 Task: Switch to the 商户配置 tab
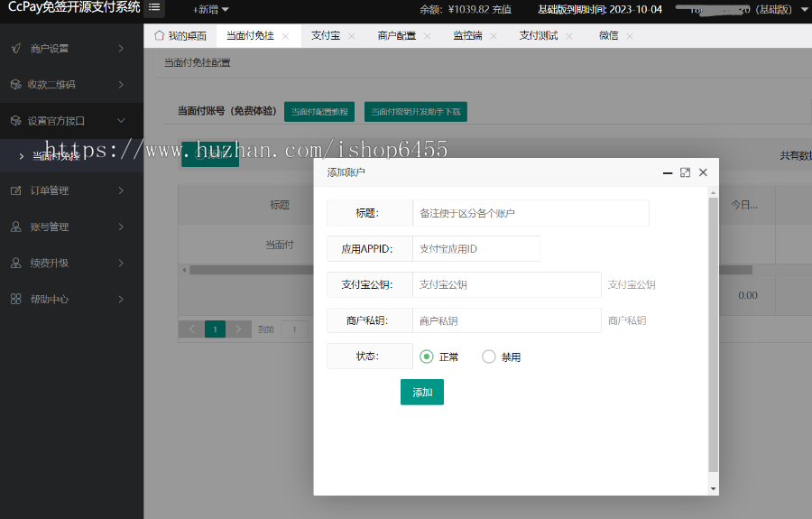[396, 36]
